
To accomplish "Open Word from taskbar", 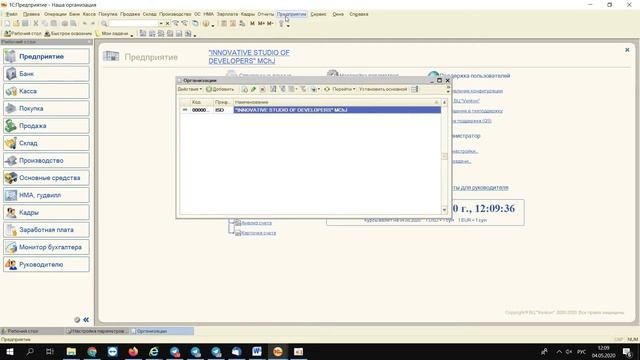I will [257, 351].
